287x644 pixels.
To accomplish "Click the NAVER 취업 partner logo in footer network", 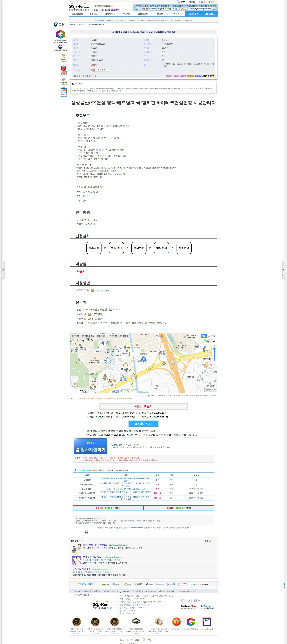I will (x=105, y=584).
